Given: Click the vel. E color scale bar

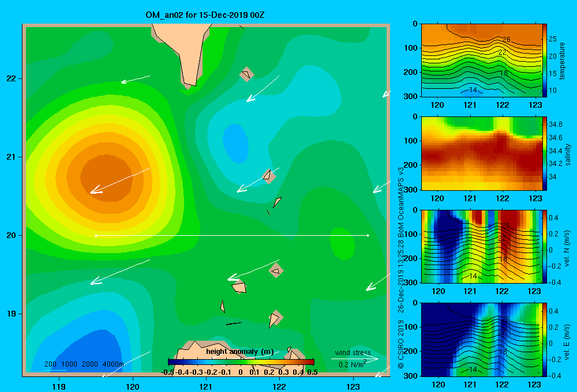Looking at the screenshot, I should pos(545,340).
